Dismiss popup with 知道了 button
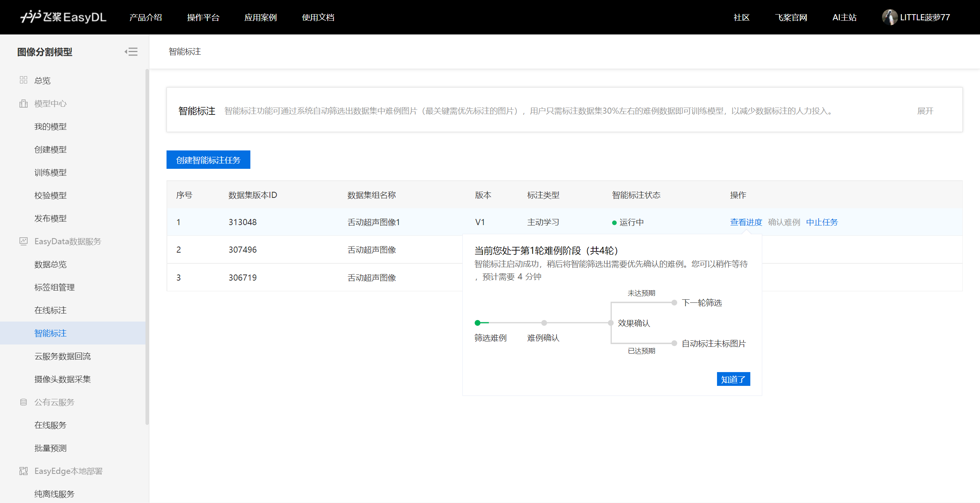 (733, 379)
